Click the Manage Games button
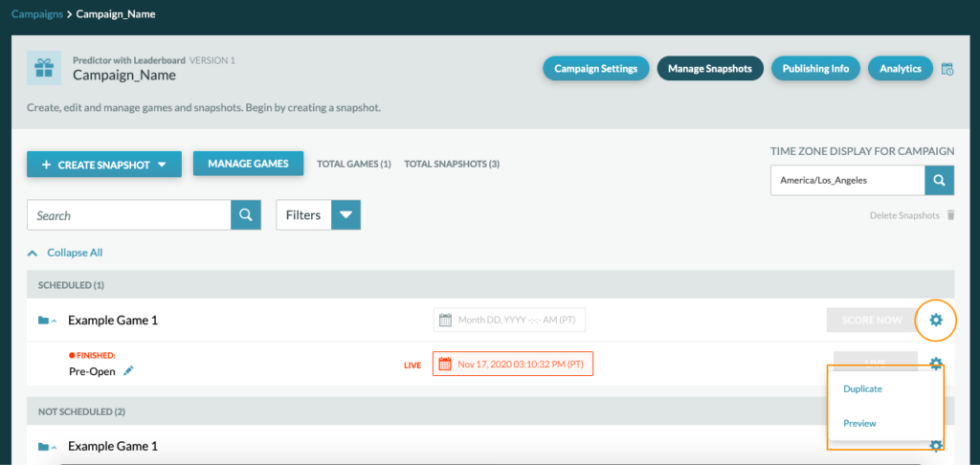The height and width of the screenshot is (465, 980). (x=248, y=163)
